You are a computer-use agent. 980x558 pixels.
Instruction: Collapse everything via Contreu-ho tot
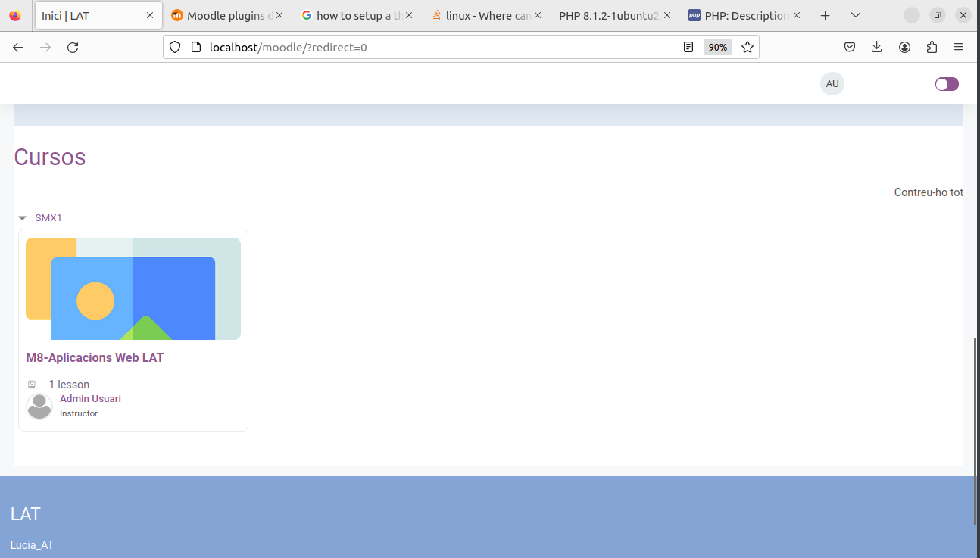(928, 192)
